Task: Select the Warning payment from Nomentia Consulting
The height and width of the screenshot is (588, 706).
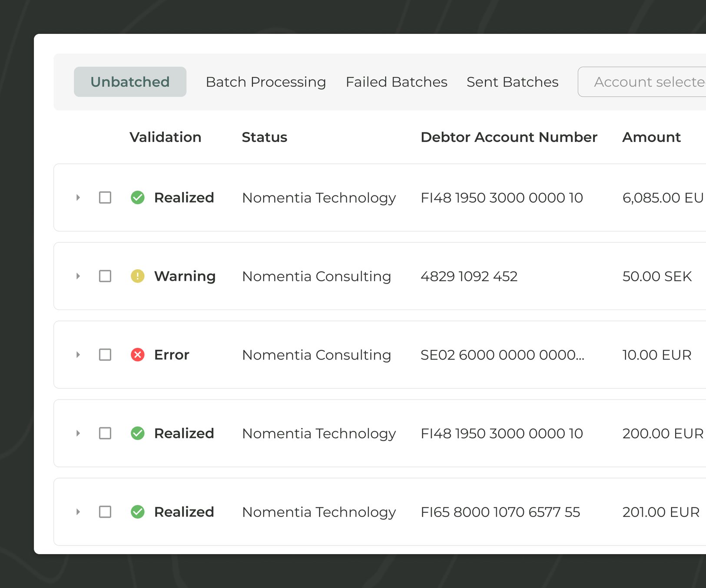Action: [x=105, y=276]
